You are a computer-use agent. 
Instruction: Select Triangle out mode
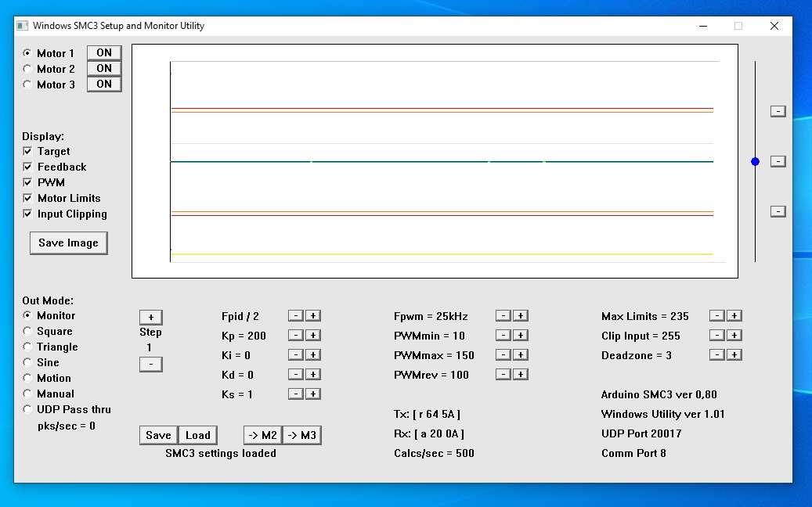click(x=27, y=347)
